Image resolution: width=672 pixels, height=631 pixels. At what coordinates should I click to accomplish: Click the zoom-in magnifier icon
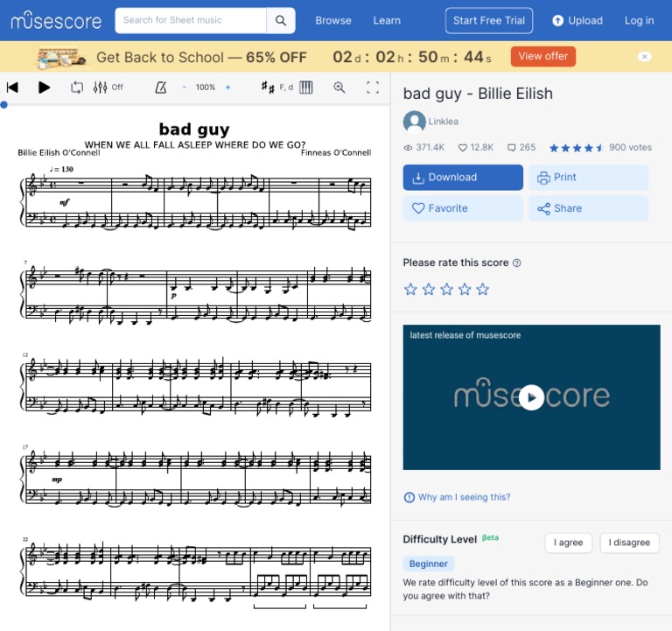(x=339, y=88)
